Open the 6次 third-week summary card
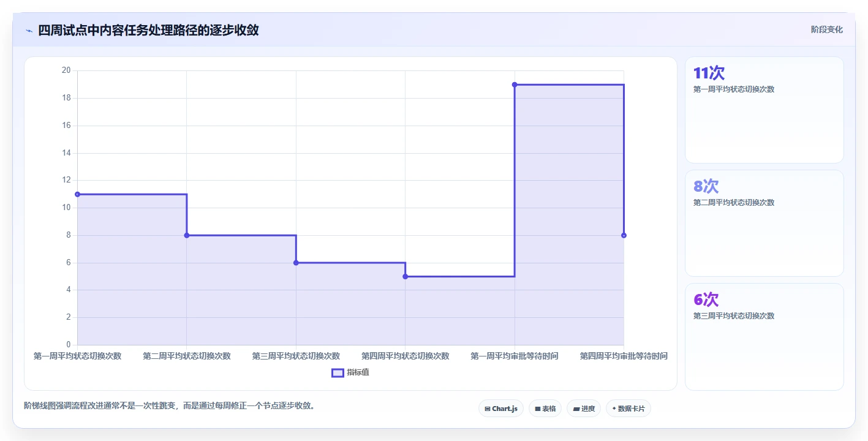This screenshot has width=868, height=441. pos(764,337)
